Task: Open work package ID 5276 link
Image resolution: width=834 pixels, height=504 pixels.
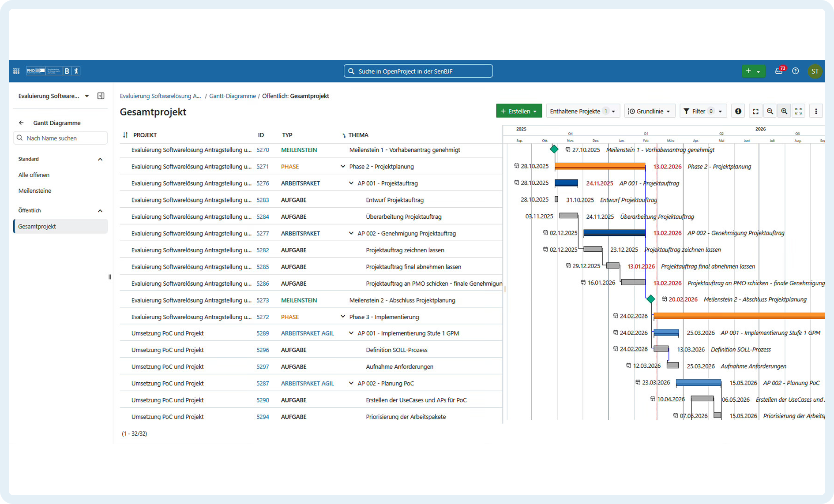Action: 263,183
